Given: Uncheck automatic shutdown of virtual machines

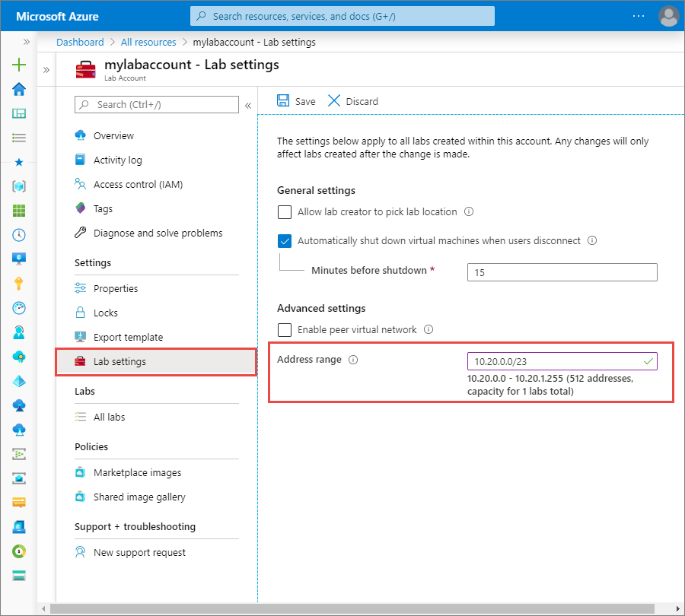Looking at the screenshot, I should pyautogui.click(x=285, y=240).
